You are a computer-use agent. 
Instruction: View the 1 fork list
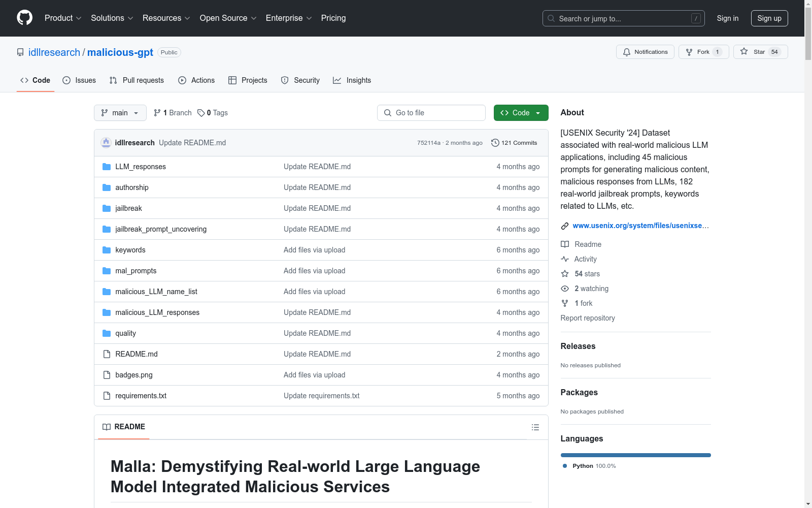point(577,303)
